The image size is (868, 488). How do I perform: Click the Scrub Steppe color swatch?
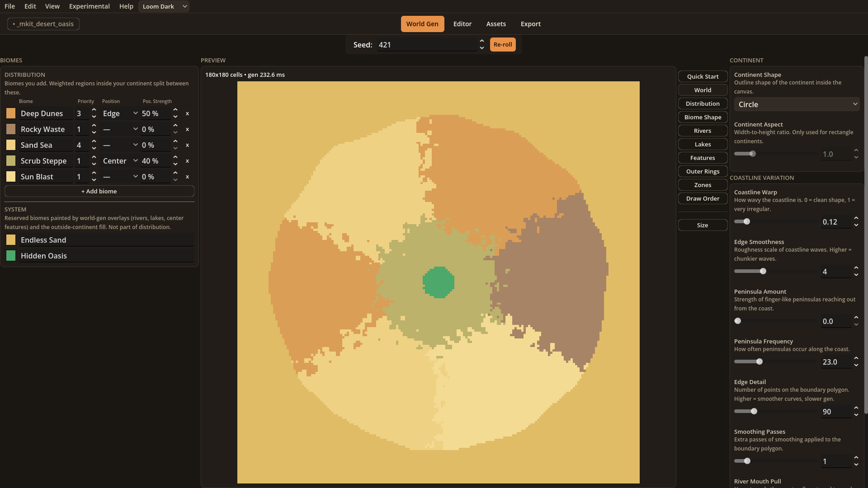pos(11,161)
